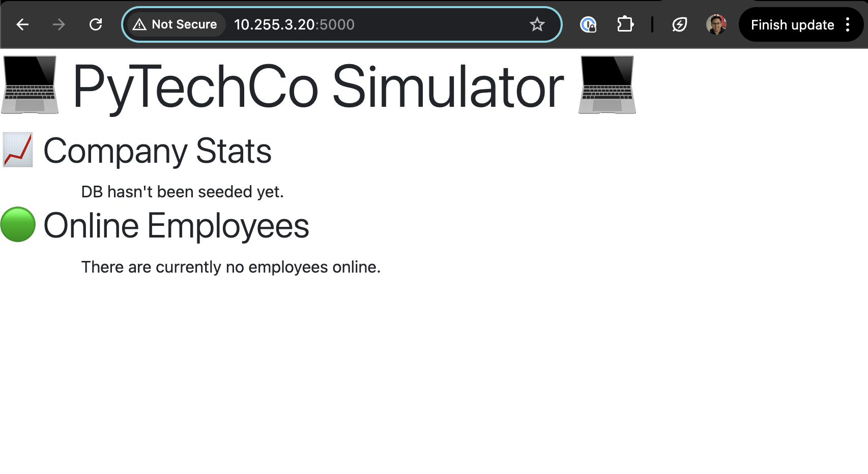Open the browser profile avatar
Image resolution: width=868 pixels, height=474 pixels.
pyautogui.click(x=715, y=24)
